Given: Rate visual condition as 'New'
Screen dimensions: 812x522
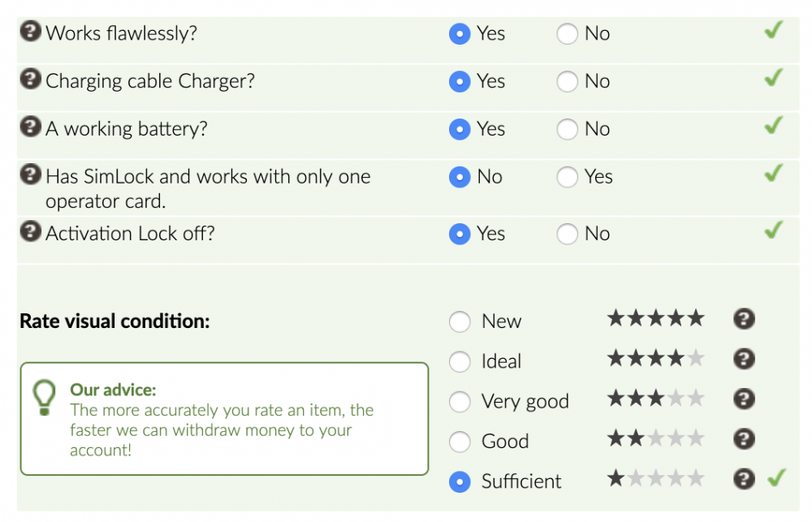Looking at the screenshot, I should (460, 321).
